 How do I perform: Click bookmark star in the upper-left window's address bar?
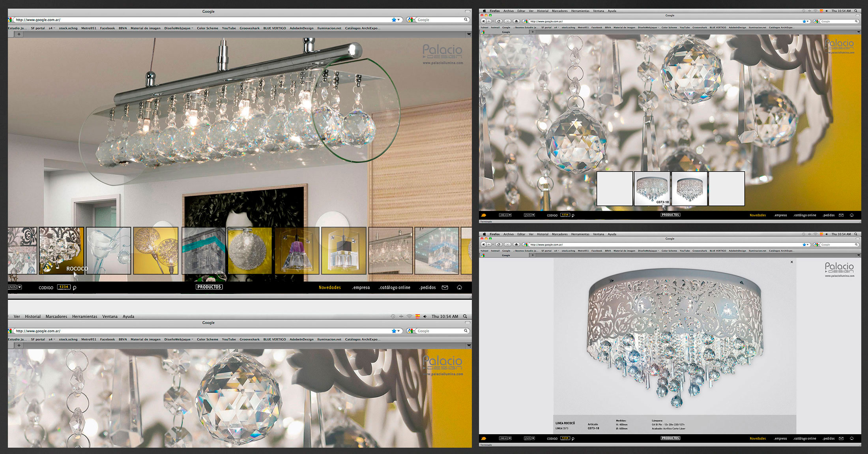[394, 20]
